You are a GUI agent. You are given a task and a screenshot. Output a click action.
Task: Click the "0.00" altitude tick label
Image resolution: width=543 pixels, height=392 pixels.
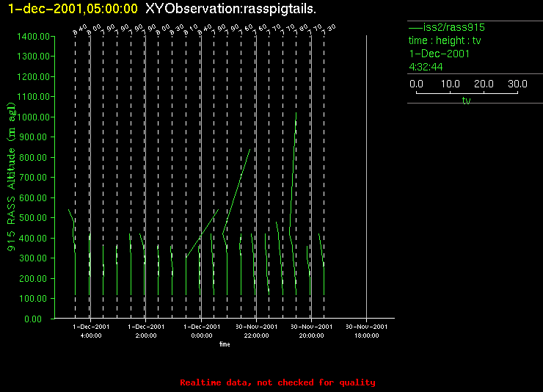pyautogui.click(x=33, y=319)
